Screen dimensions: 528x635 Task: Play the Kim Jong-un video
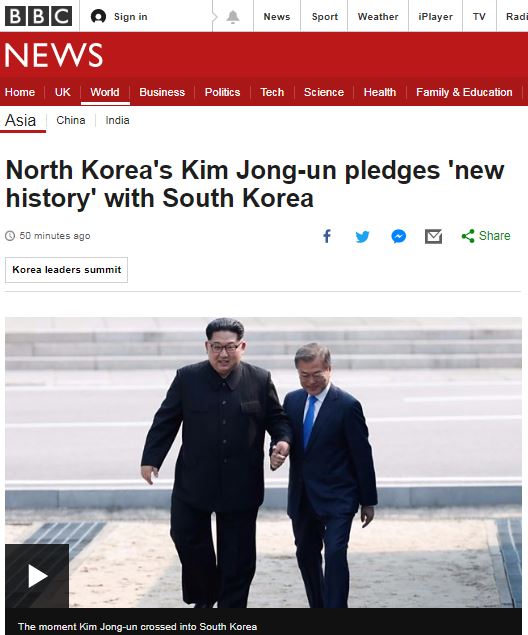[x=37, y=576]
